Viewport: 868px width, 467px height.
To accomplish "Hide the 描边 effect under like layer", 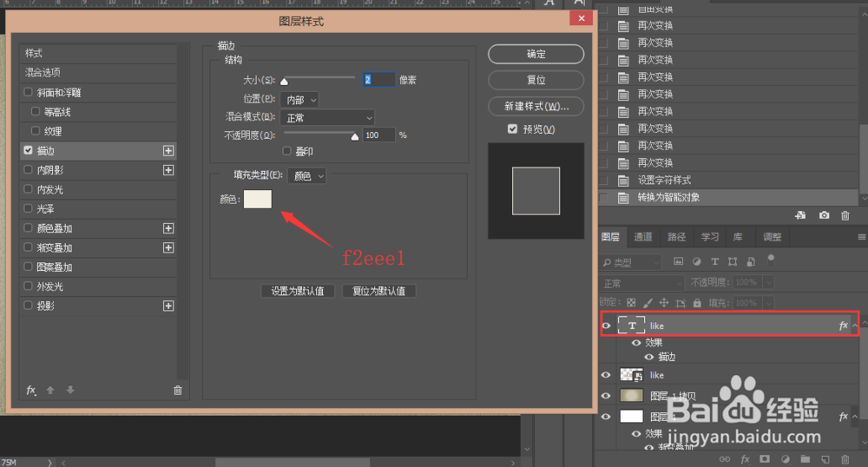I will click(648, 357).
